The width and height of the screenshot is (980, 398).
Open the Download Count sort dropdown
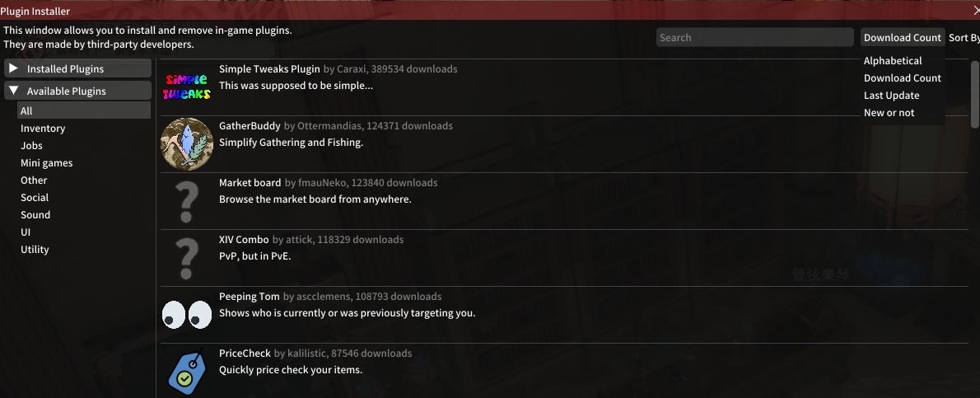pyautogui.click(x=902, y=37)
